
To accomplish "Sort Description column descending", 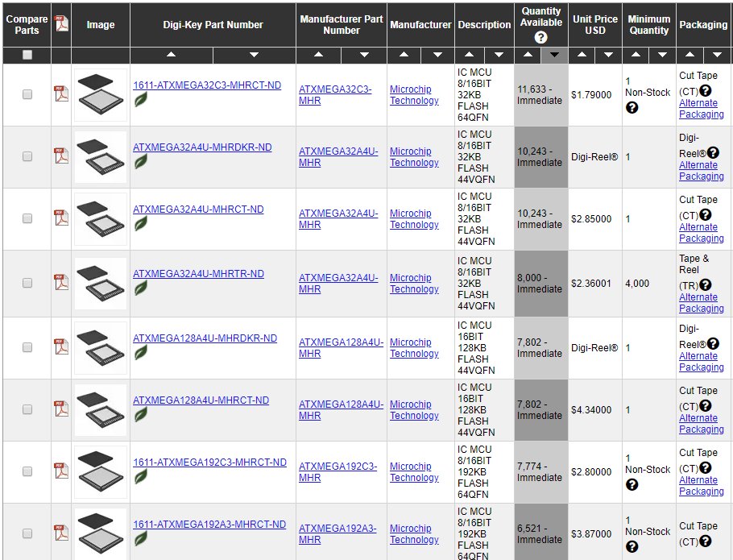I will [x=499, y=55].
